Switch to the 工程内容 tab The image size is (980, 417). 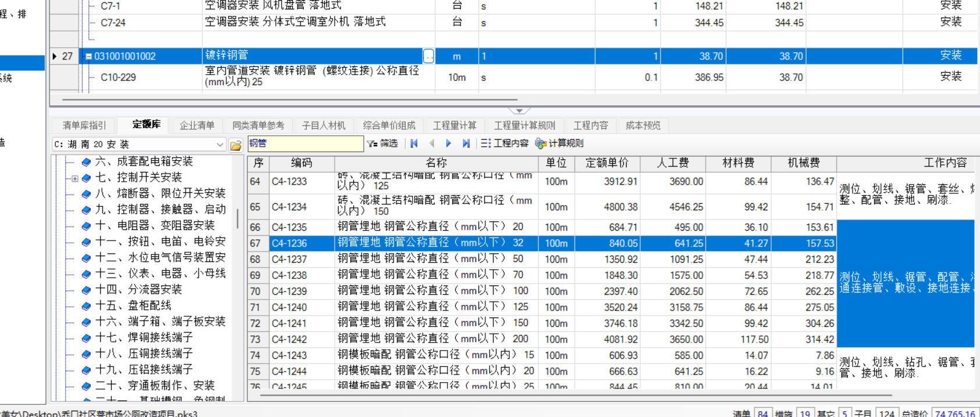591,125
